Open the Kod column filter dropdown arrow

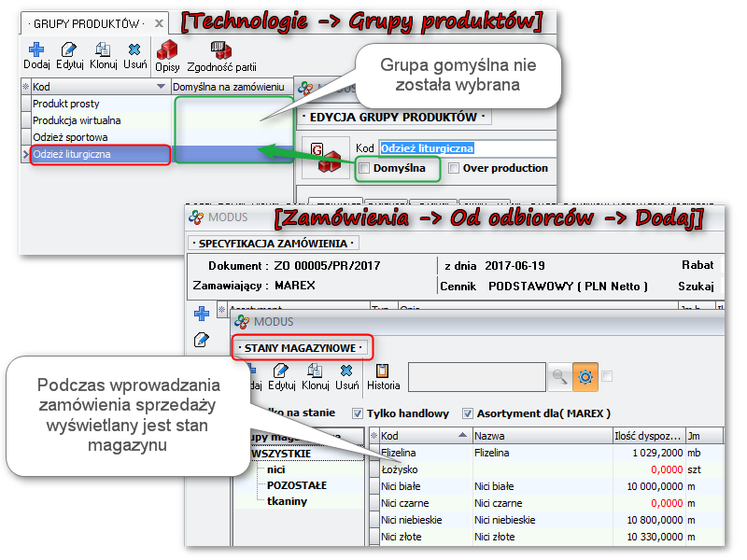161,87
